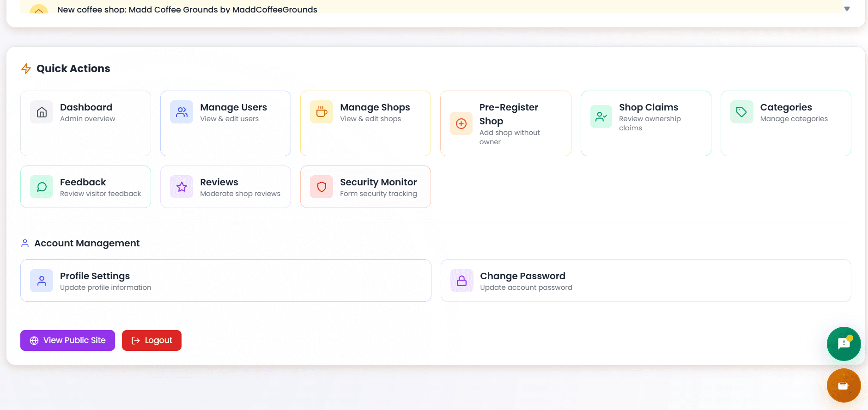
Task: Open Feedback title link
Action: (83, 182)
